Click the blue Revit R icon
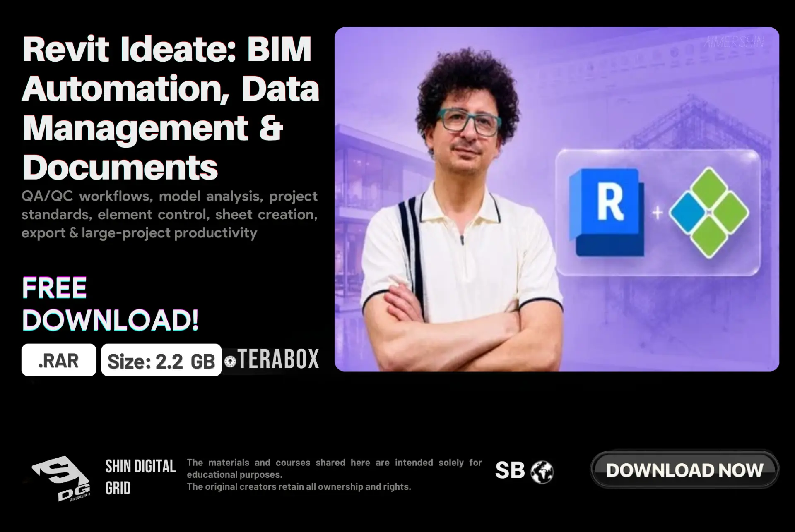795x532 pixels. point(607,212)
